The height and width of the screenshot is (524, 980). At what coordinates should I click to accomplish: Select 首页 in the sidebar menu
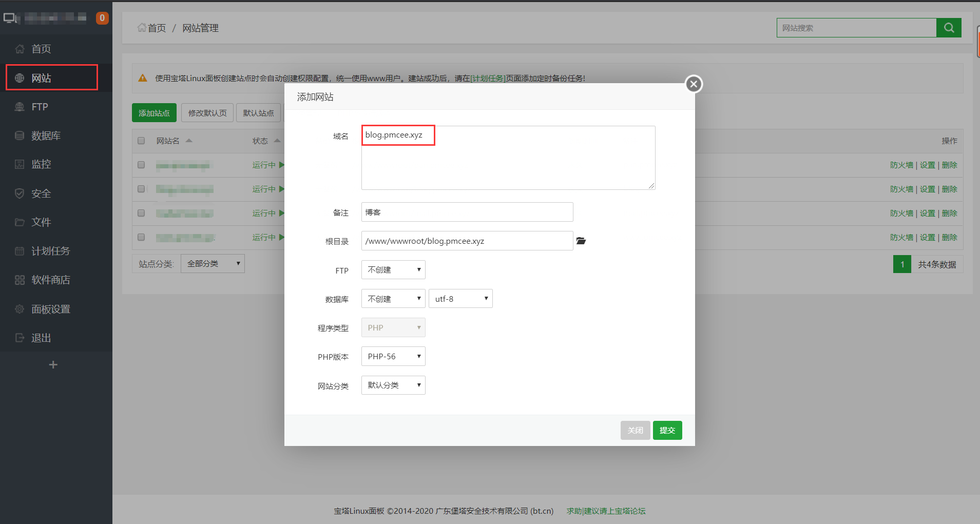click(x=41, y=48)
